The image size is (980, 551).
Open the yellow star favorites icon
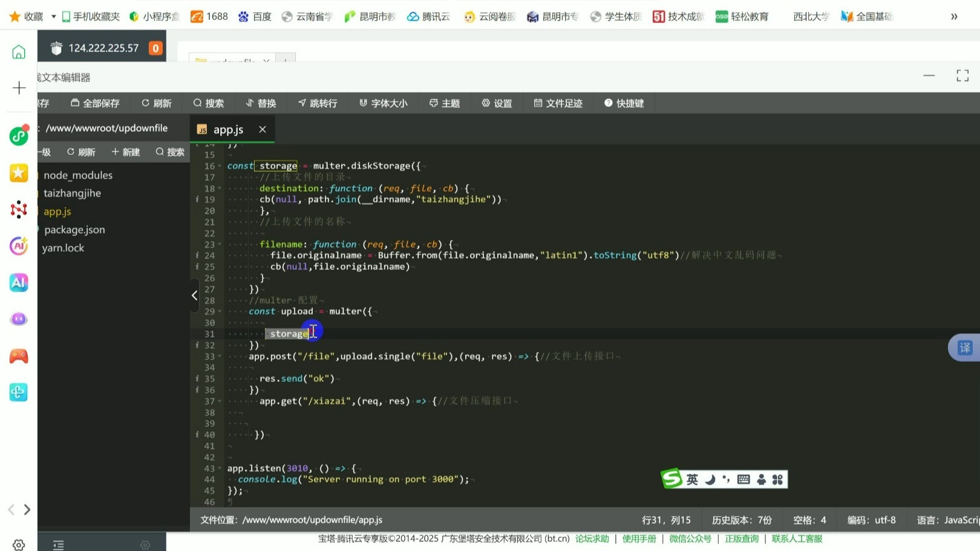[19, 174]
